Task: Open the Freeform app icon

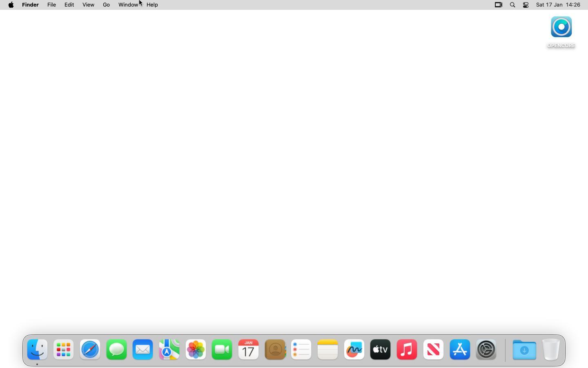Action: point(354,350)
